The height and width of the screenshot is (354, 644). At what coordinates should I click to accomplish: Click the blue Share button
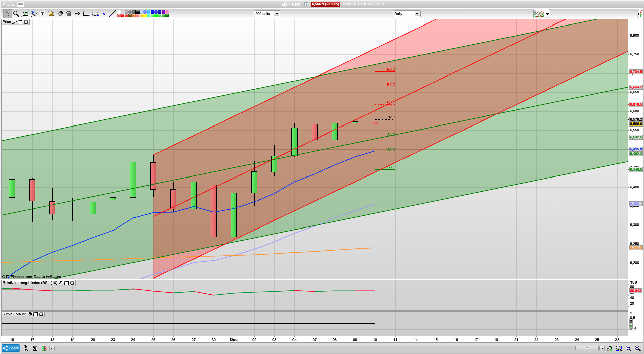11,348
